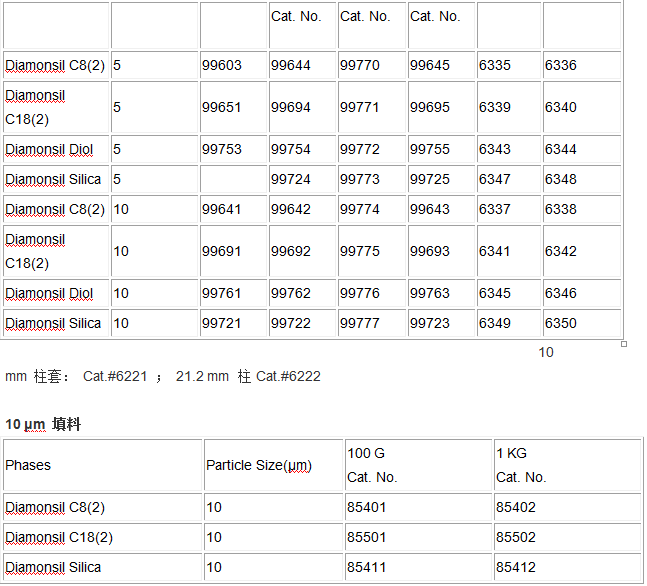Click cell 85501
Image resolution: width=647 pixels, height=586 pixels.
point(418,537)
